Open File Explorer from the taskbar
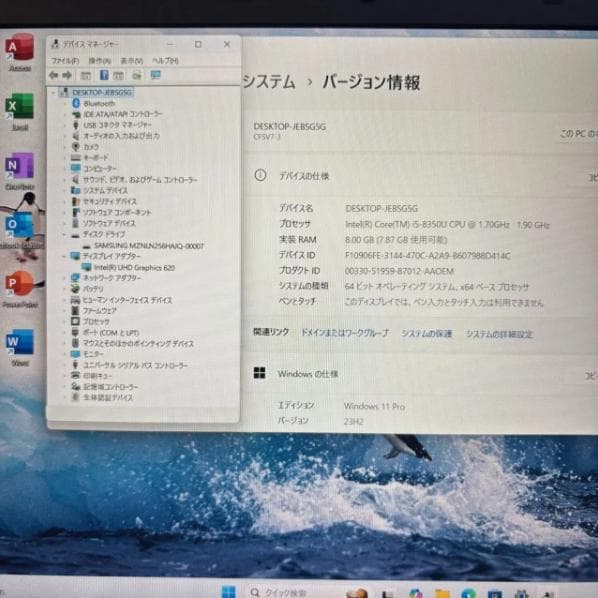This screenshot has width=598, height=598. click(x=442, y=593)
